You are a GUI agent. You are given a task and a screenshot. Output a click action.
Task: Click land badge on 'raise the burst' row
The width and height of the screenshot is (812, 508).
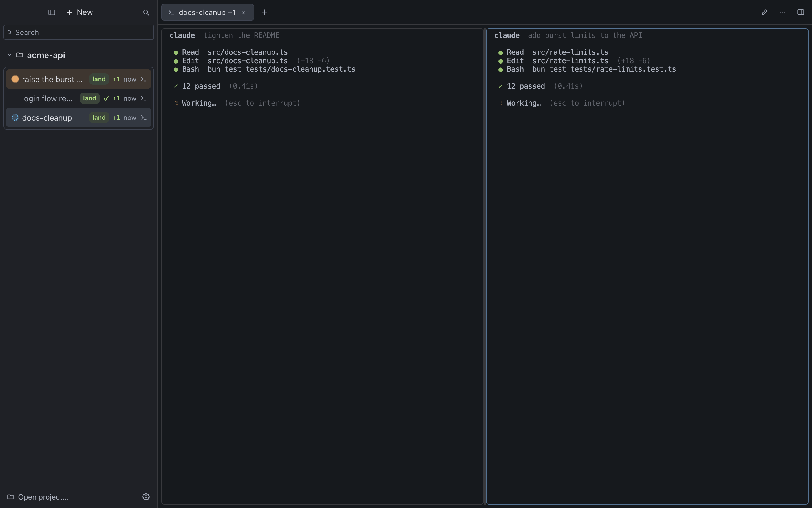[99, 79]
